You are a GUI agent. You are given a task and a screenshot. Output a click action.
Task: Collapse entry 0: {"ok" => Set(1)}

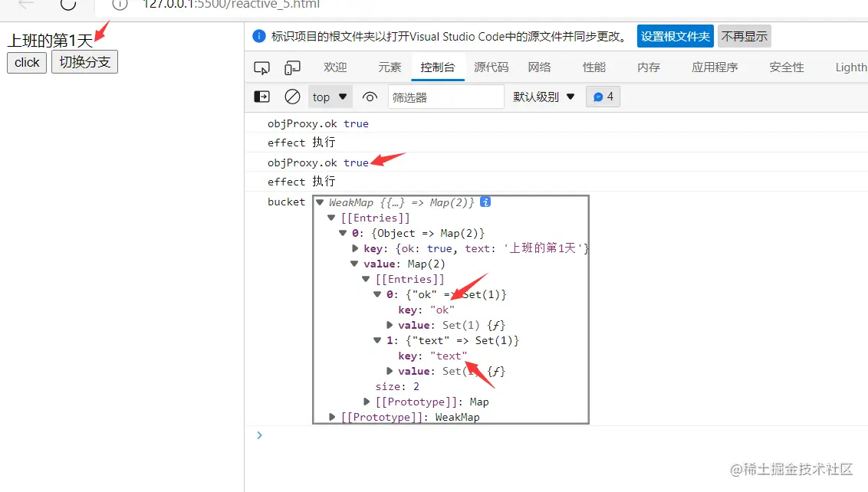377,294
